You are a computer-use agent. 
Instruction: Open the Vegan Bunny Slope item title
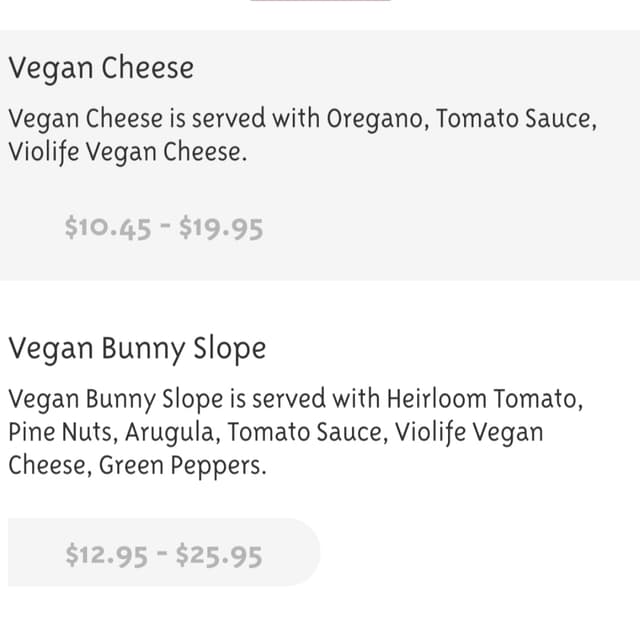(137, 349)
